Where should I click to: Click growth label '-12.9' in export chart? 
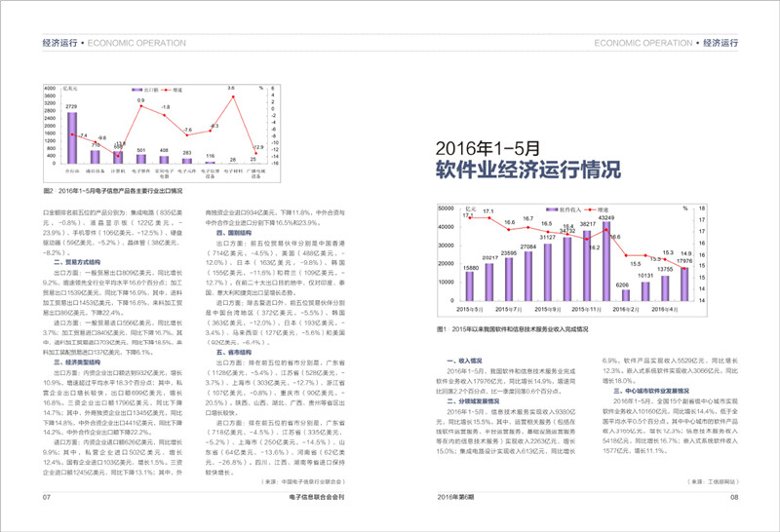pyautogui.click(x=258, y=148)
